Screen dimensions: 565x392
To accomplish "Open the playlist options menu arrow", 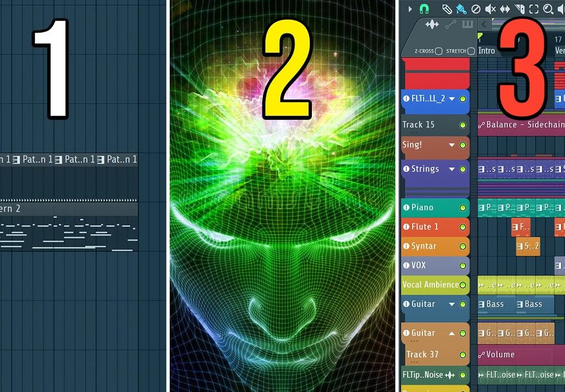I will (x=410, y=9).
